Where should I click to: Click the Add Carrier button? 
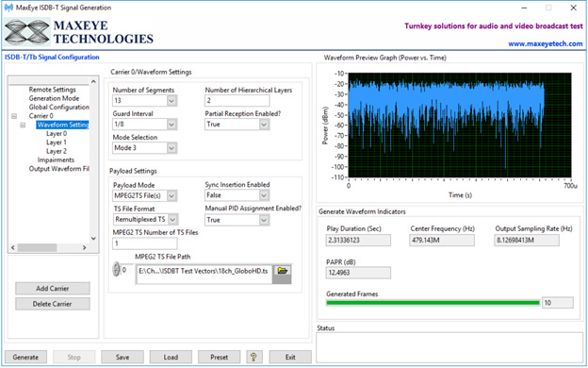(53, 289)
